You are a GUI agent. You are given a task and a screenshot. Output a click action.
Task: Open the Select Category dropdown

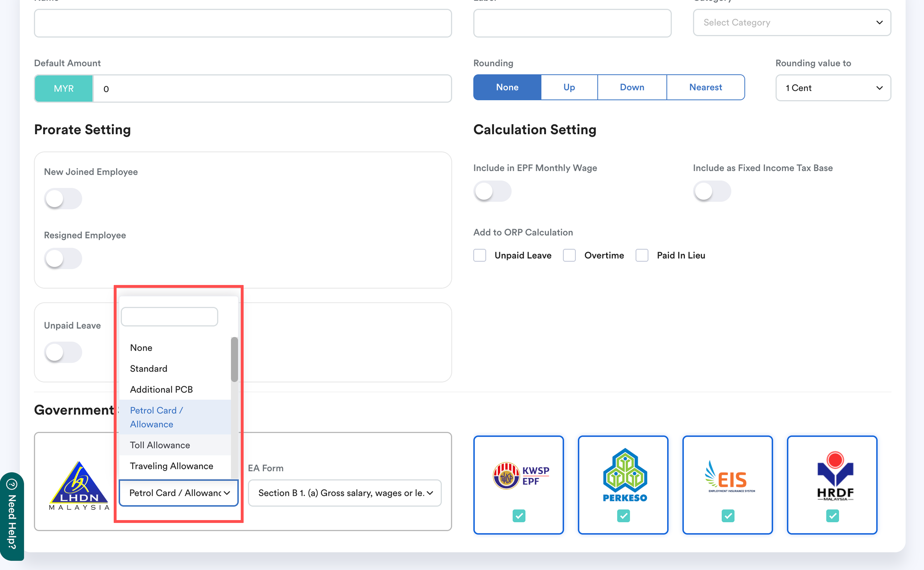pyautogui.click(x=791, y=23)
